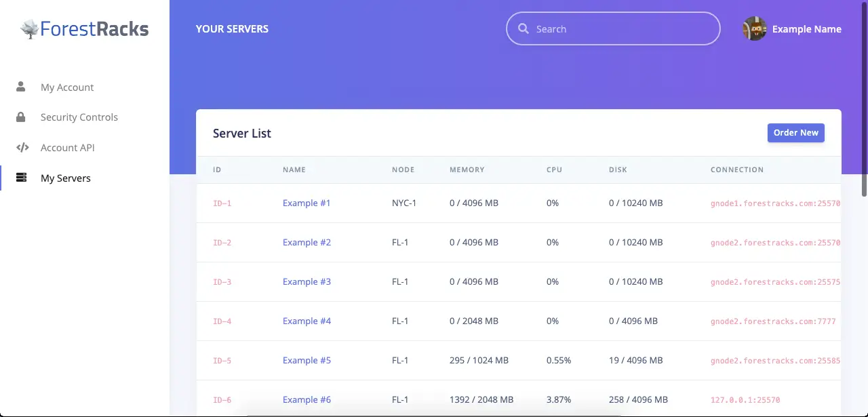Click the Security Controls lock icon
This screenshot has width=868, height=417.
point(21,117)
